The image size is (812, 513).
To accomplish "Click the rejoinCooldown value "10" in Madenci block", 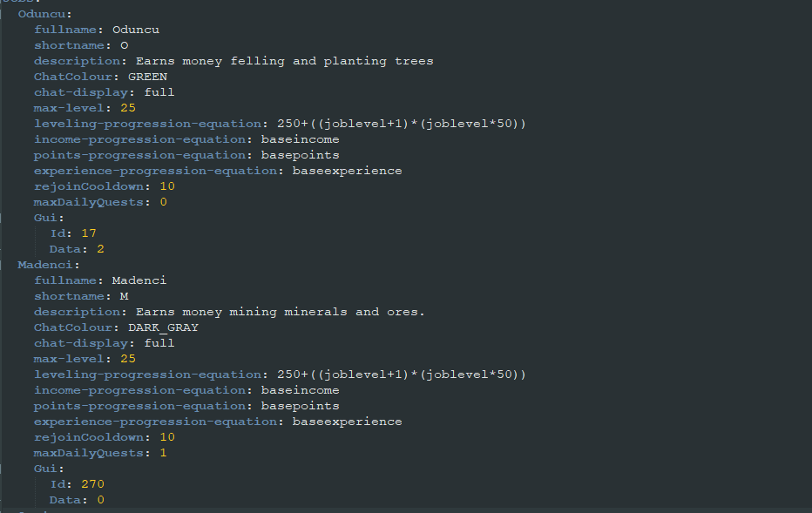I will (167, 437).
